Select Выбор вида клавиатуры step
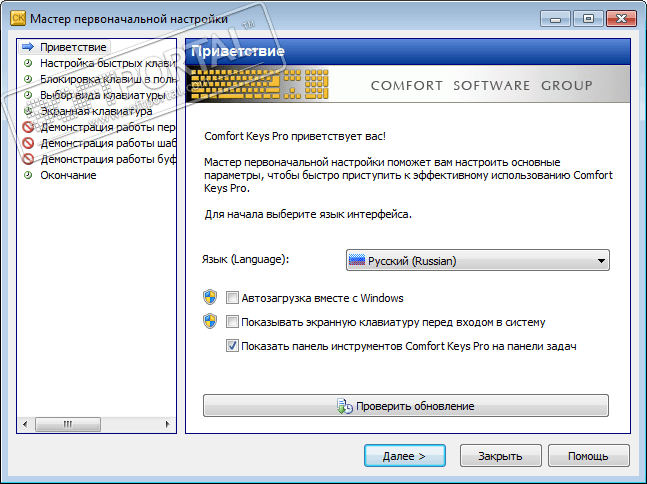The image size is (647, 484). [103, 95]
